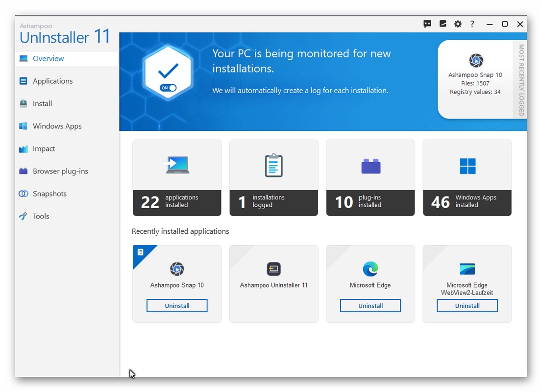Click the Tools wrench icon
This screenshot has width=542, height=392.
pos(23,216)
